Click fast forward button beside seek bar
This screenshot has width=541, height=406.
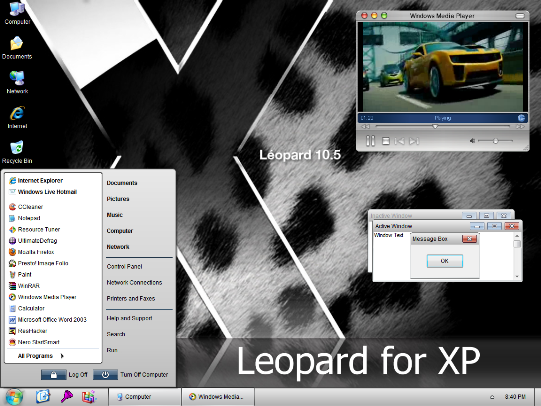[x=520, y=127]
